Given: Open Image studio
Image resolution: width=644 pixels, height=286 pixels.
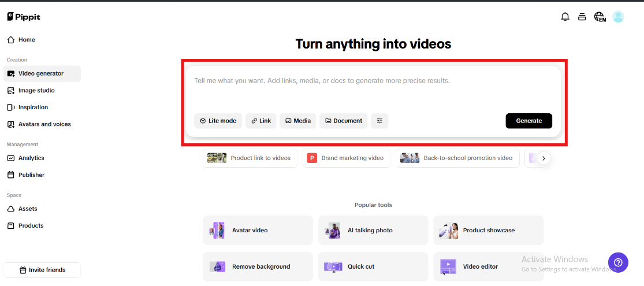Looking at the screenshot, I should pos(42,90).
